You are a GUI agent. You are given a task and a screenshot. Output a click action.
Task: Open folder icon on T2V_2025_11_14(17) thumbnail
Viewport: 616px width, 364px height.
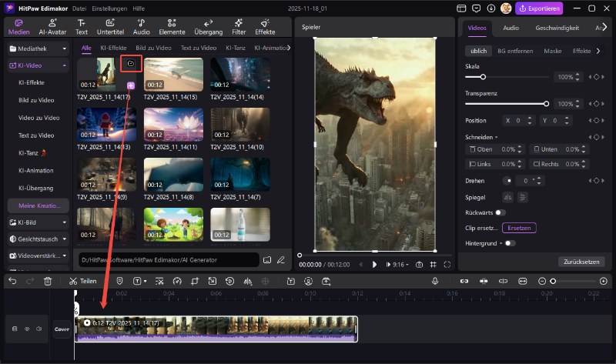[x=131, y=64]
